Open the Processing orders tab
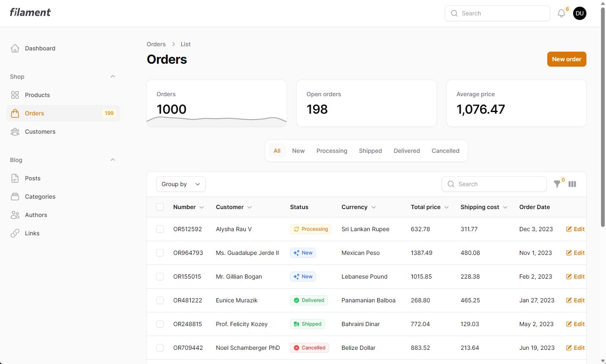This screenshot has height=364, width=606. 332,150
